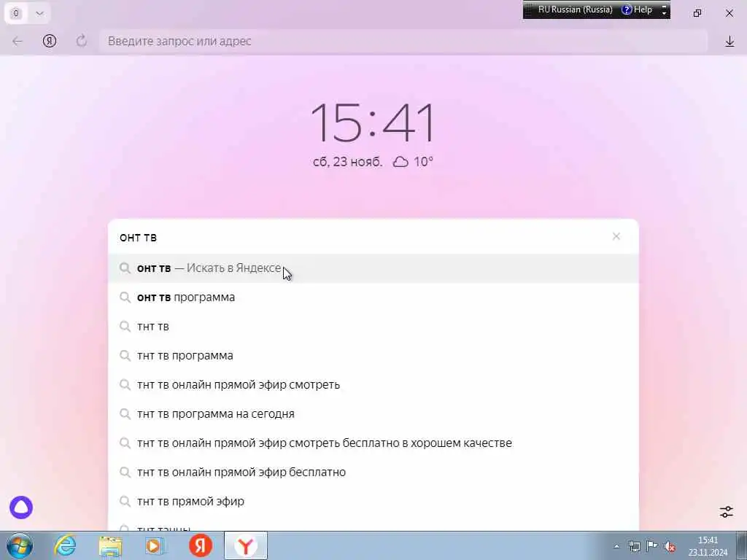Click the browser back arrow
The image size is (747, 560).
[x=18, y=42]
